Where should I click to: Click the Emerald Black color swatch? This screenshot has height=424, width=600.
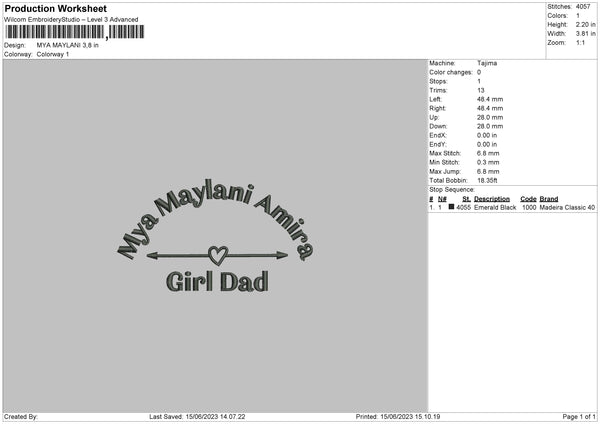pos(452,207)
